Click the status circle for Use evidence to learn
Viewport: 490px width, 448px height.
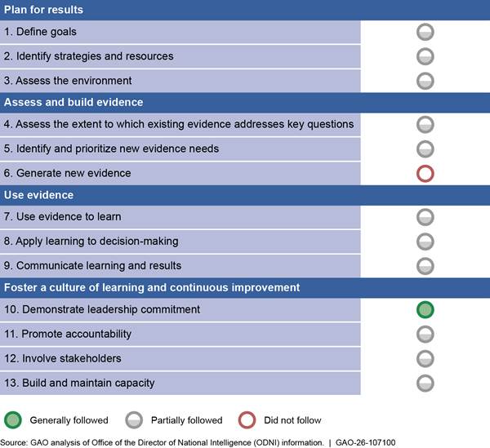tap(425, 217)
